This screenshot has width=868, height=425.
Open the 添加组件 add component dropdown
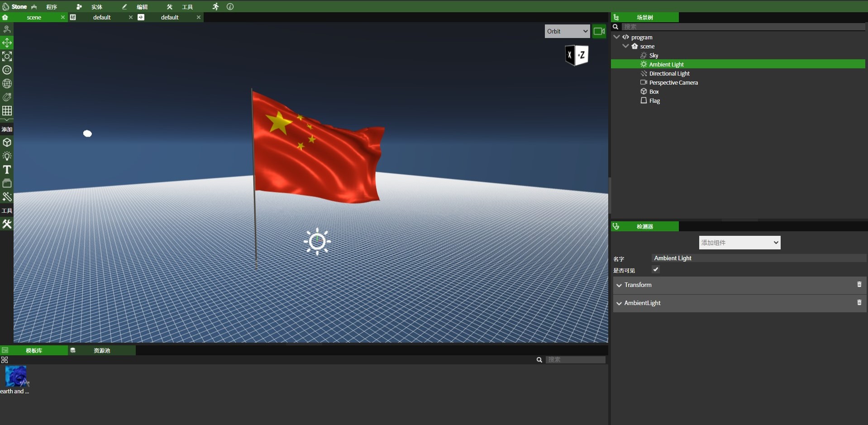[x=739, y=243]
